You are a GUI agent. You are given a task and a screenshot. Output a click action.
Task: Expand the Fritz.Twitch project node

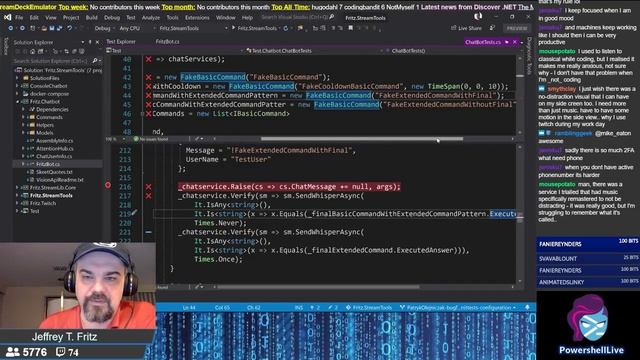pyautogui.click(x=17, y=203)
